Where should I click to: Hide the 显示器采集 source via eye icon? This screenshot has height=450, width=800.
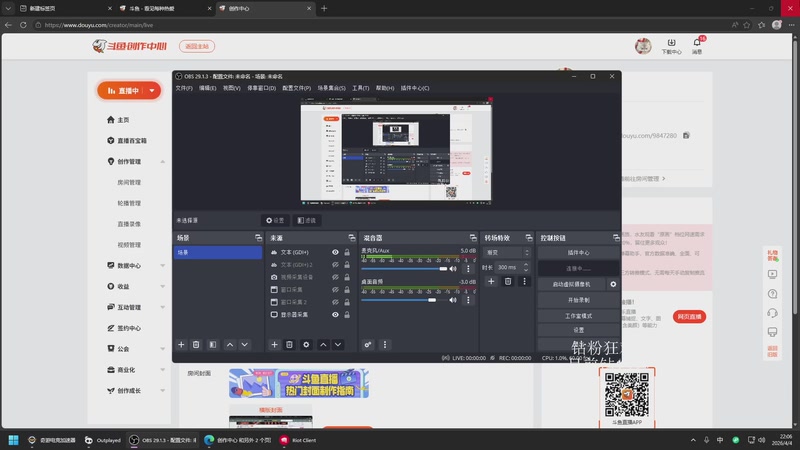tap(335, 315)
